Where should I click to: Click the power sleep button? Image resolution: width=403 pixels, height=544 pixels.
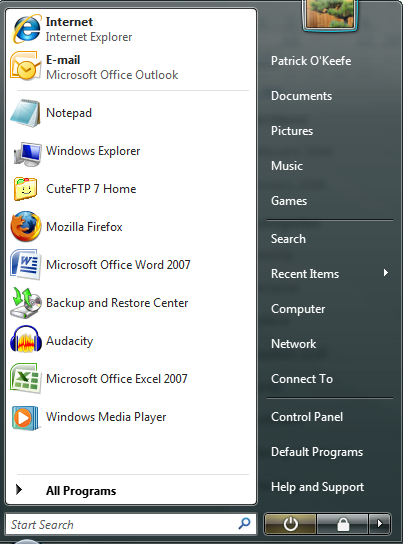pyautogui.click(x=290, y=524)
